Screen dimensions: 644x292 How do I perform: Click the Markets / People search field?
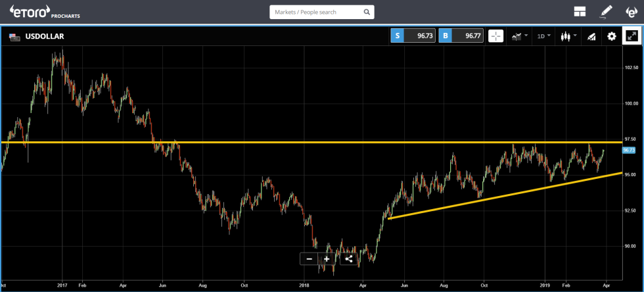pyautogui.click(x=315, y=12)
